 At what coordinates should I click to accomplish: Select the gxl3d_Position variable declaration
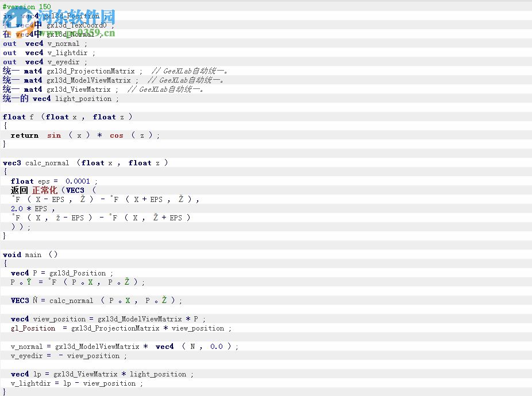(72, 15)
